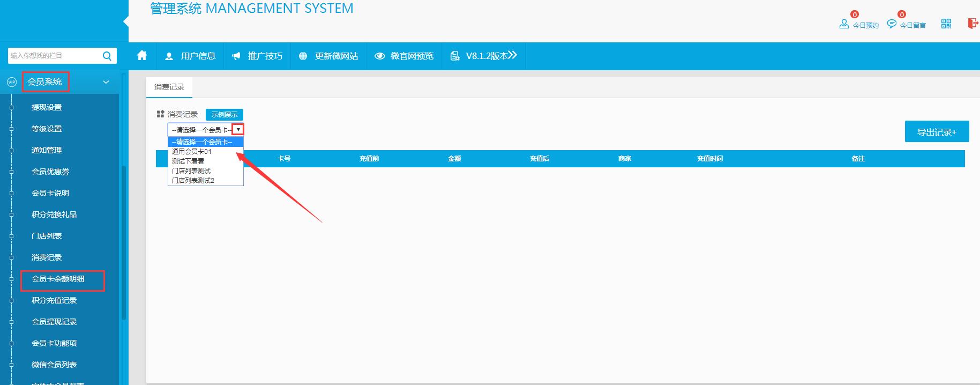Viewport: 980px width, 385px height.
Task: Click the sidebar search input field
Action: 54,56
